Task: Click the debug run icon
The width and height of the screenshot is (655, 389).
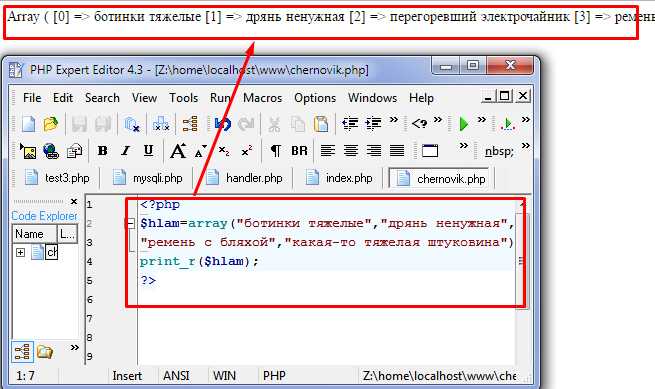Action: 508,124
